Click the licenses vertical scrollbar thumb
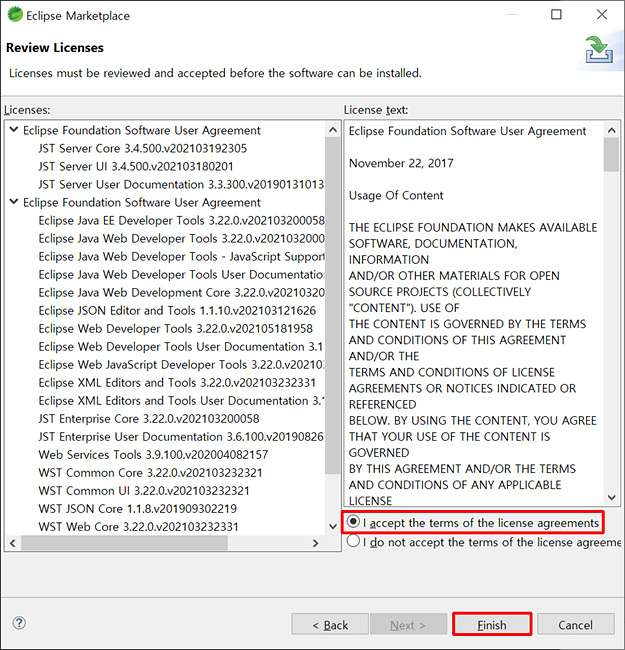Image resolution: width=625 pixels, height=650 pixels. [x=333, y=305]
